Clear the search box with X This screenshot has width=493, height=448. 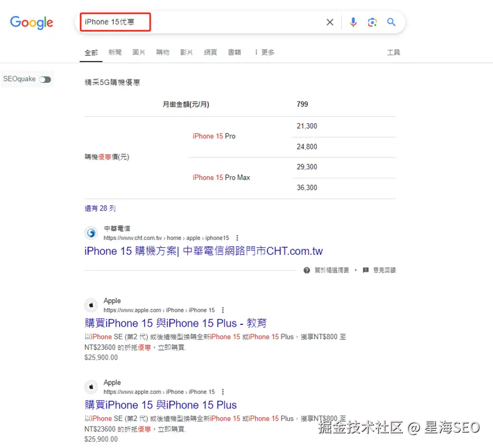point(330,22)
